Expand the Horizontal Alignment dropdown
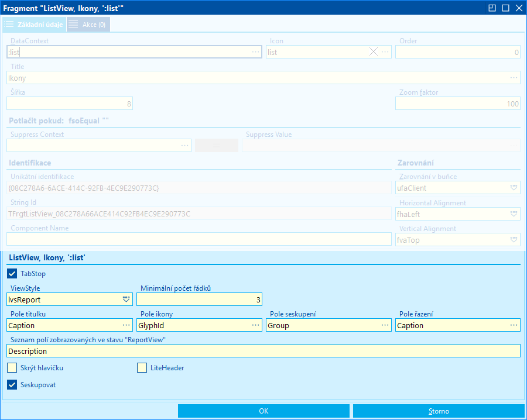527x420 pixels. click(514, 214)
